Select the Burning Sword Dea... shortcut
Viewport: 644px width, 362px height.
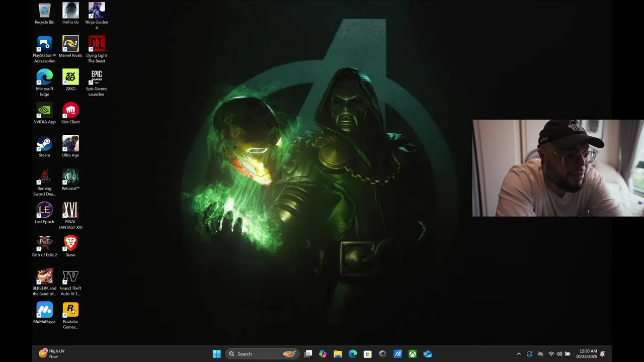(44, 183)
